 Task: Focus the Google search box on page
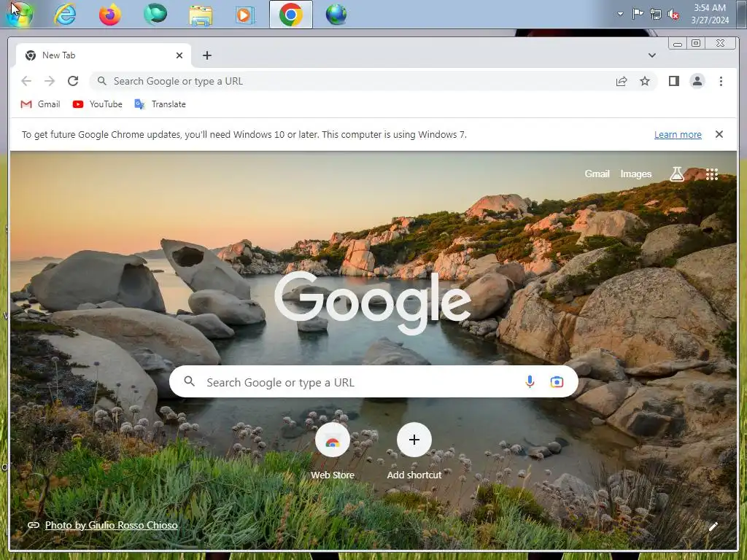[373, 381]
